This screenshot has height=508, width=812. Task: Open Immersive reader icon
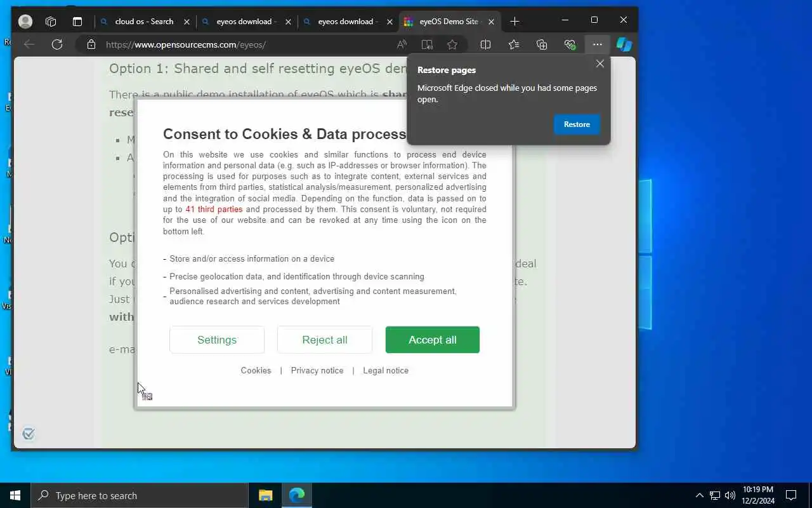coord(427,44)
